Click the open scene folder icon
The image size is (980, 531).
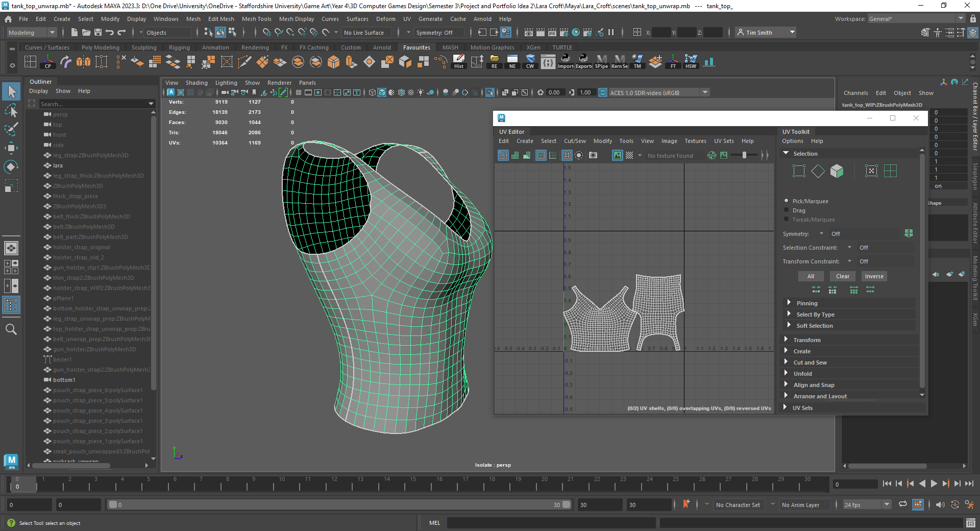click(x=86, y=32)
